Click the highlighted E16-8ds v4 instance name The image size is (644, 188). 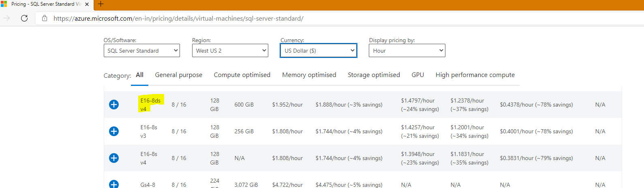click(x=151, y=105)
